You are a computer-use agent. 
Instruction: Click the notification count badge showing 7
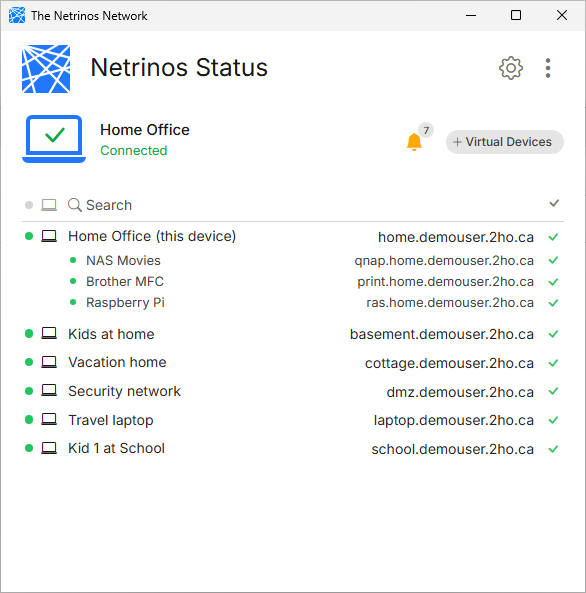pyautogui.click(x=426, y=130)
